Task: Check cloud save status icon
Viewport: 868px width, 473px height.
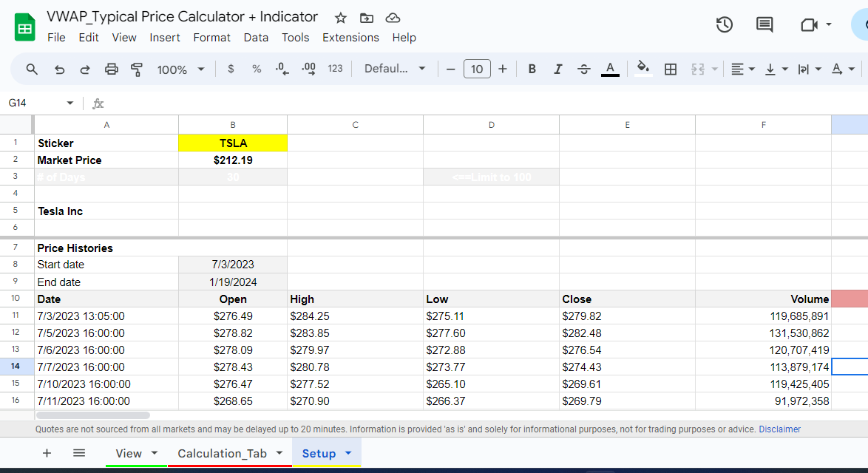Action: [x=393, y=18]
